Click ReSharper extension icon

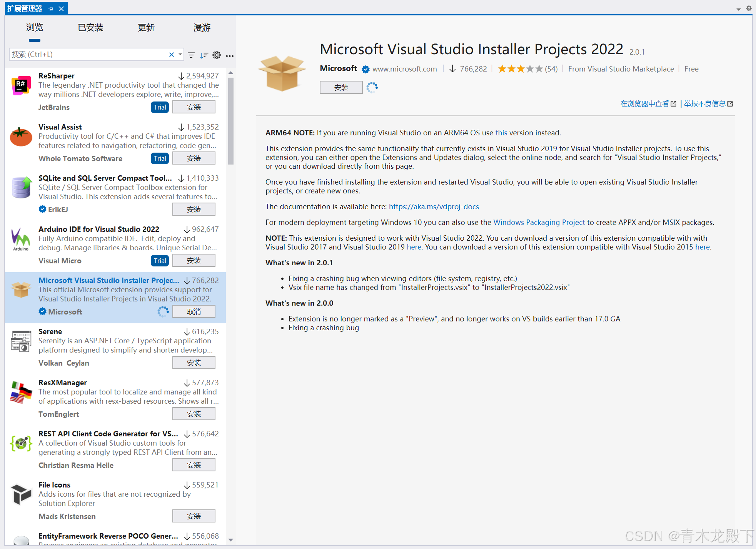point(21,85)
